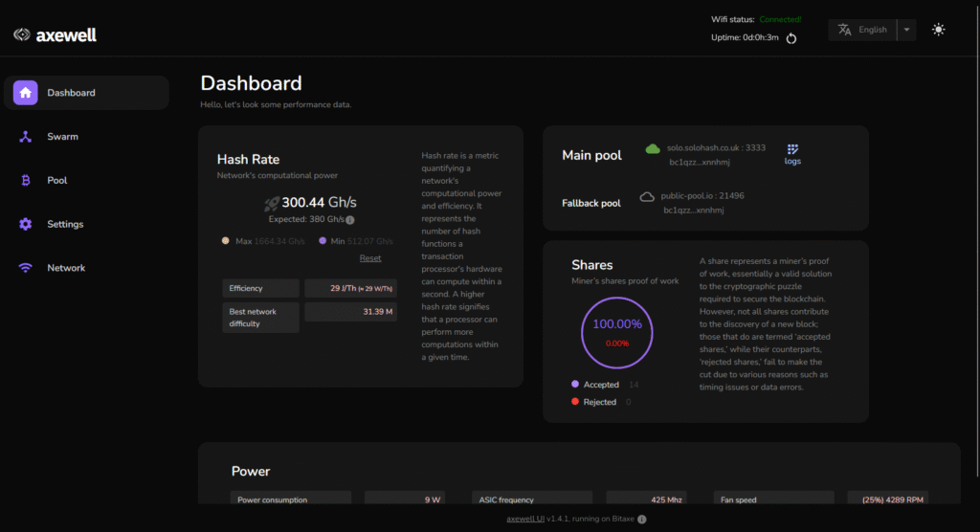The width and height of the screenshot is (980, 532).
Task: Open the language dropdown arrow
Action: pos(906,30)
